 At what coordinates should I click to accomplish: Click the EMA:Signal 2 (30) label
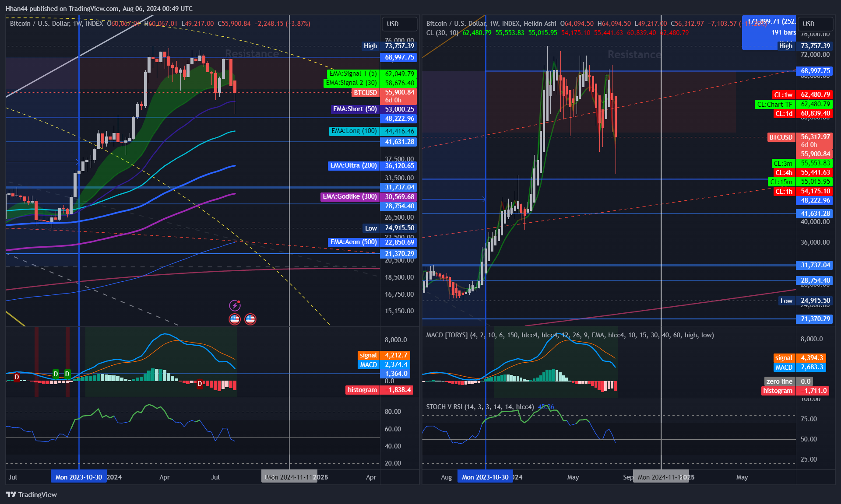point(370,83)
